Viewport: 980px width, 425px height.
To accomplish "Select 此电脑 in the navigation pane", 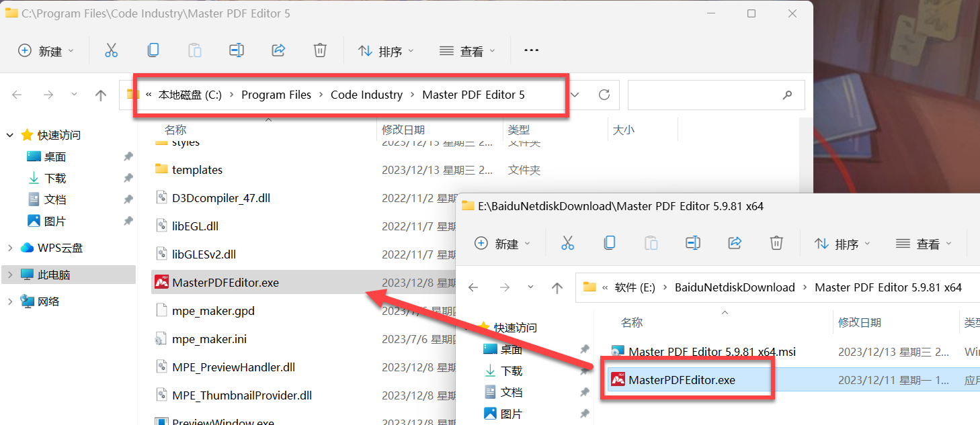I will [54, 275].
